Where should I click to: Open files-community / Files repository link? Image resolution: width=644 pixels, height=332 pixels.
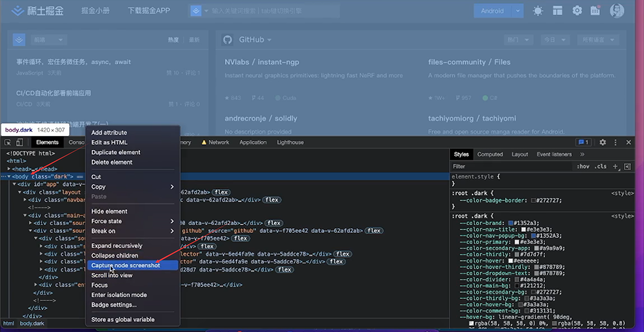[x=469, y=62]
